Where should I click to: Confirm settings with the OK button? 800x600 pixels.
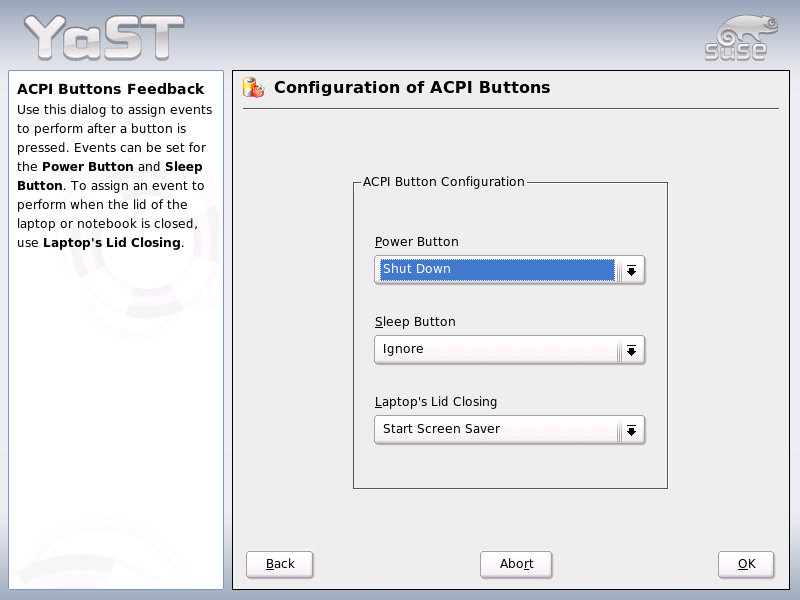tap(746, 564)
